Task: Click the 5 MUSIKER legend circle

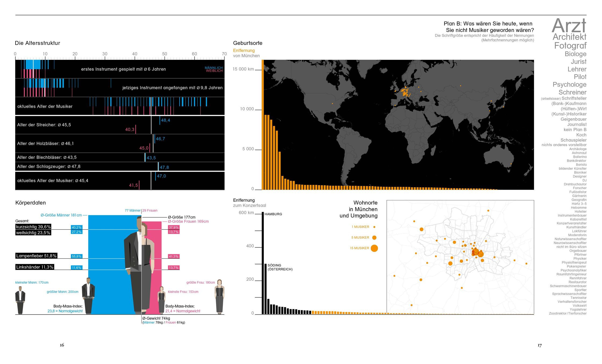Action: coord(374,237)
